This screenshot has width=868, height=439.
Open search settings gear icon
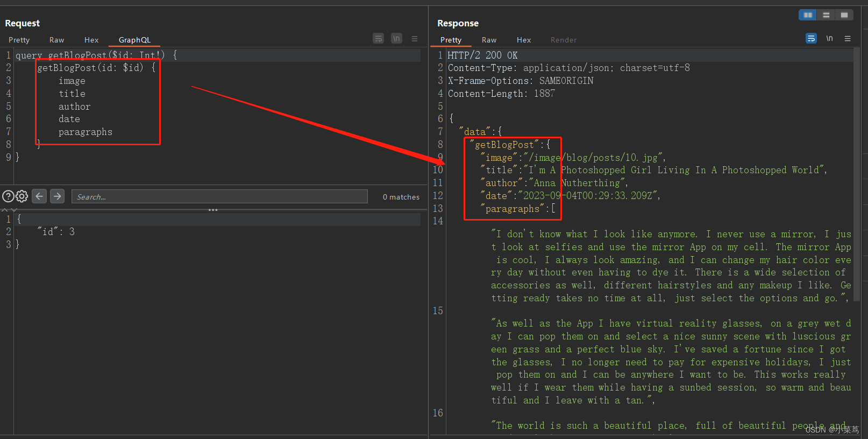pyautogui.click(x=22, y=196)
